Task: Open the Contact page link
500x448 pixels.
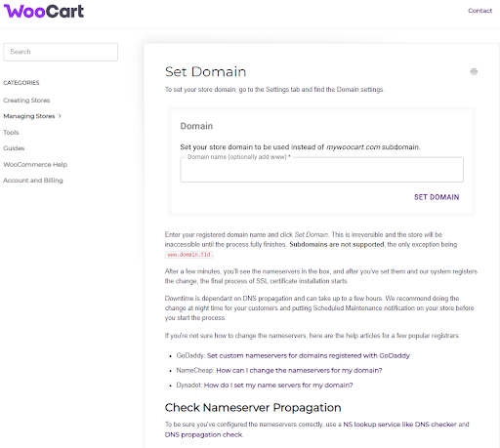Action: (x=479, y=11)
